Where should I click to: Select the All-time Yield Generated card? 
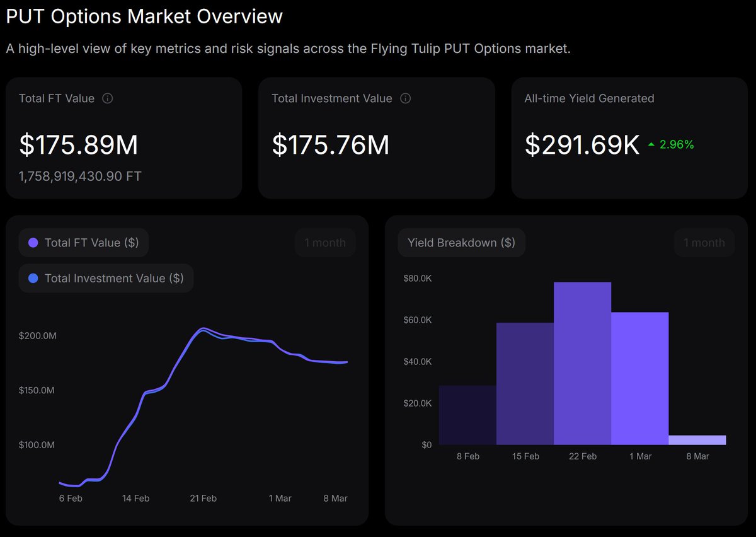pos(630,137)
